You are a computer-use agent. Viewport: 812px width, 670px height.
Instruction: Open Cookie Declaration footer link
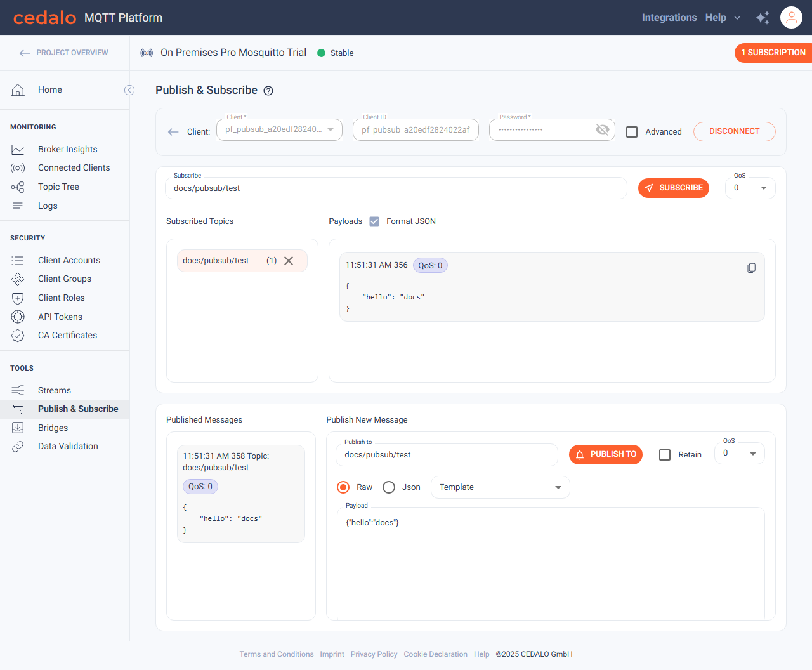click(435, 654)
